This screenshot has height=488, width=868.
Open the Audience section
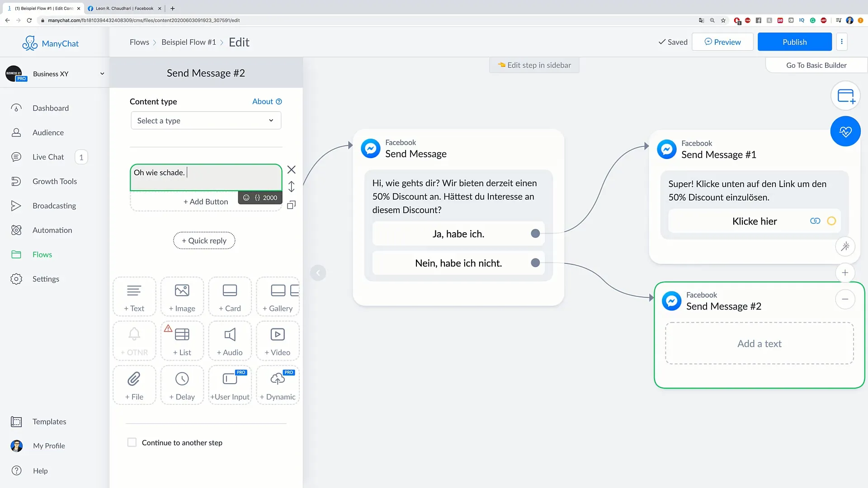click(x=48, y=132)
